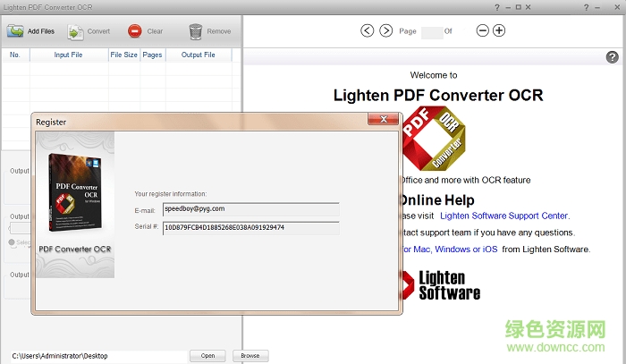This screenshot has width=626, height=364.
Task: Zoom in with the plus icon
Action: tap(499, 30)
